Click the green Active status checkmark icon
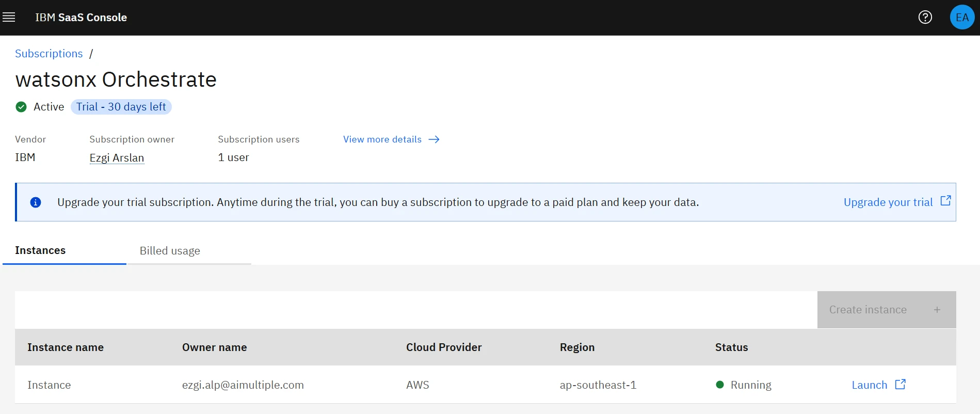The height and width of the screenshot is (414, 980). (x=21, y=107)
